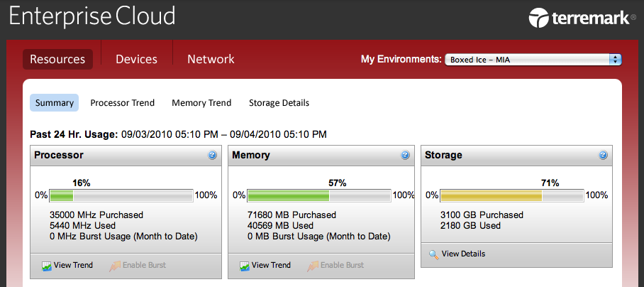
Task: Click the Processor View Trend chart icon
Action: (x=46, y=266)
